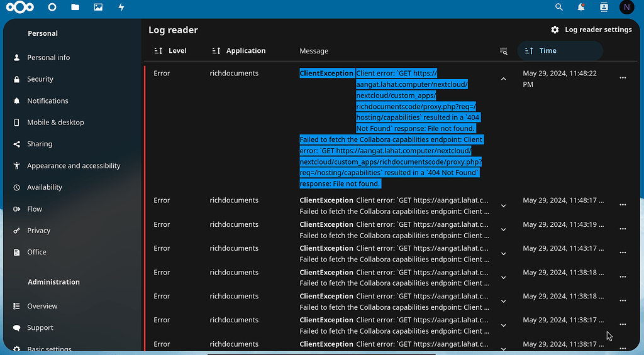The width and height of the screenshot is (644, 355).
Task: Open Sharing settings section
Action: coord(40,144)
